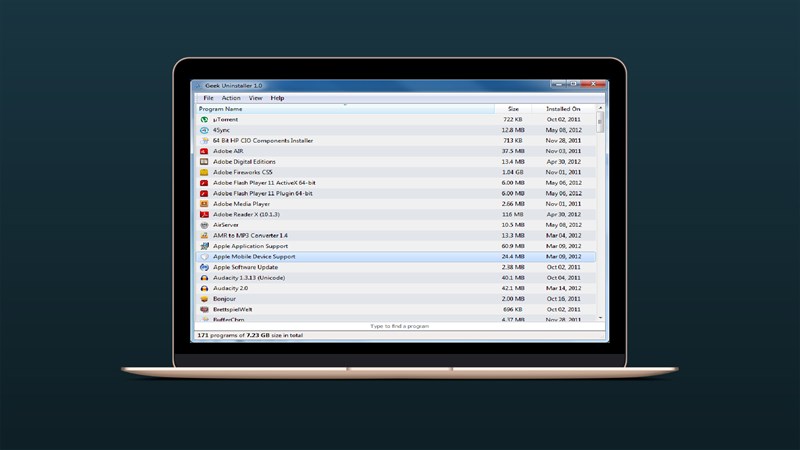Click the Audacity 2.0 icon

point(204,288)
